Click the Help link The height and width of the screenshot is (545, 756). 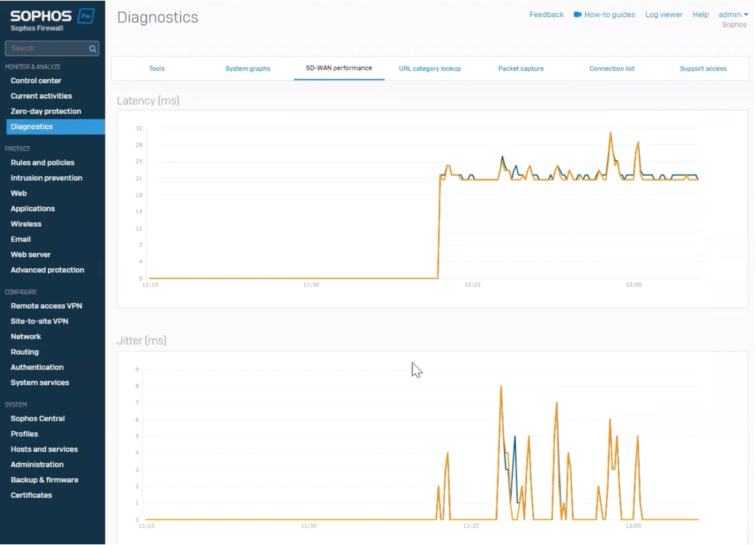(700, 14)
